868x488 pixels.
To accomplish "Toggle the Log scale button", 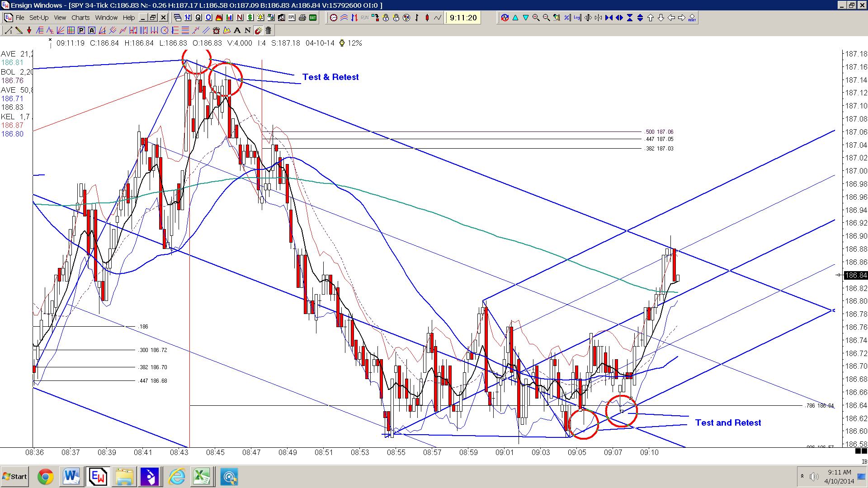I will 577,18.
